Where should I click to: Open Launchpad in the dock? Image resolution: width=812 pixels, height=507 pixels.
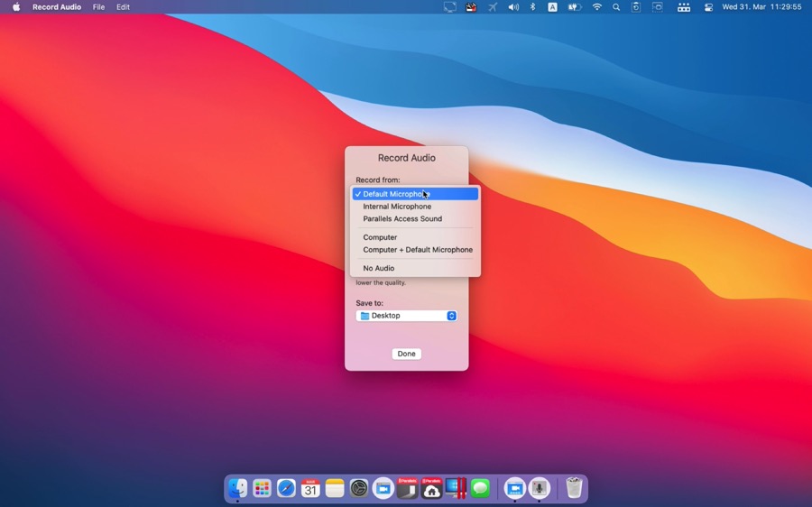tap(262, 488)
